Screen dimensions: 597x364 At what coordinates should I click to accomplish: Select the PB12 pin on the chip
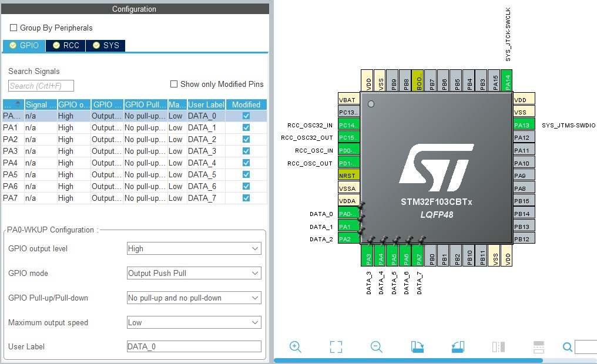click(524, 239)
